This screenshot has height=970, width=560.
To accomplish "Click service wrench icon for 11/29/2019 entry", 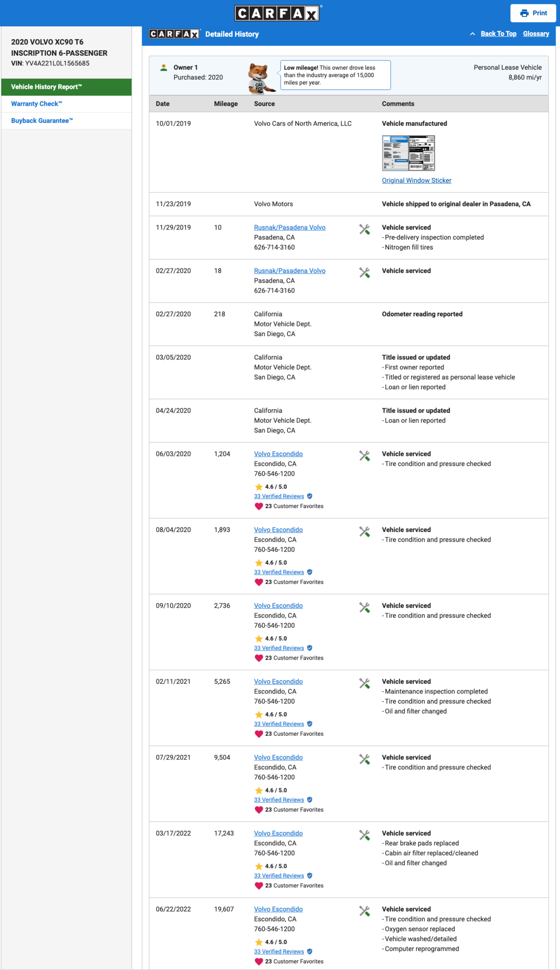I will tap(365, 229).
